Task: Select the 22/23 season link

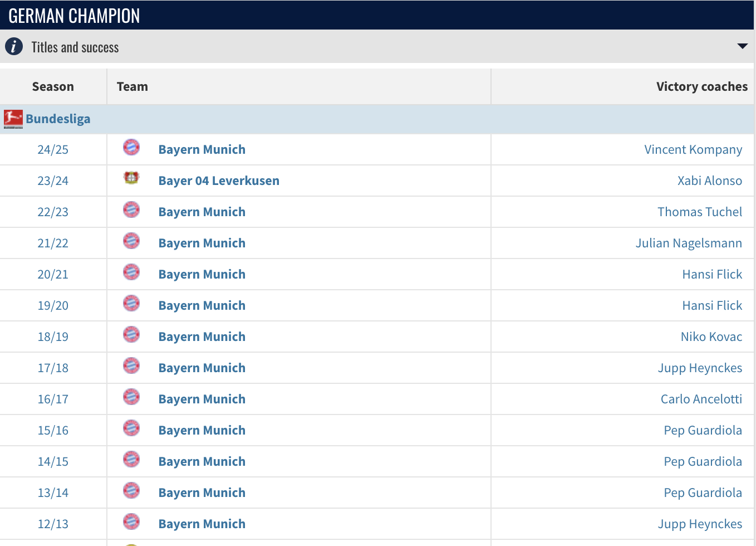Action: [x=53, y=212]
